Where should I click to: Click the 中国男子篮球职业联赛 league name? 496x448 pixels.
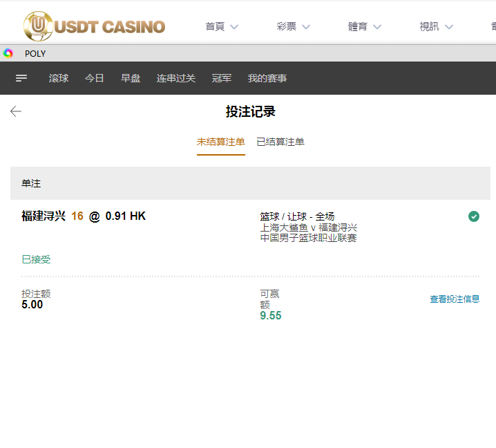[x=308, y=238]
